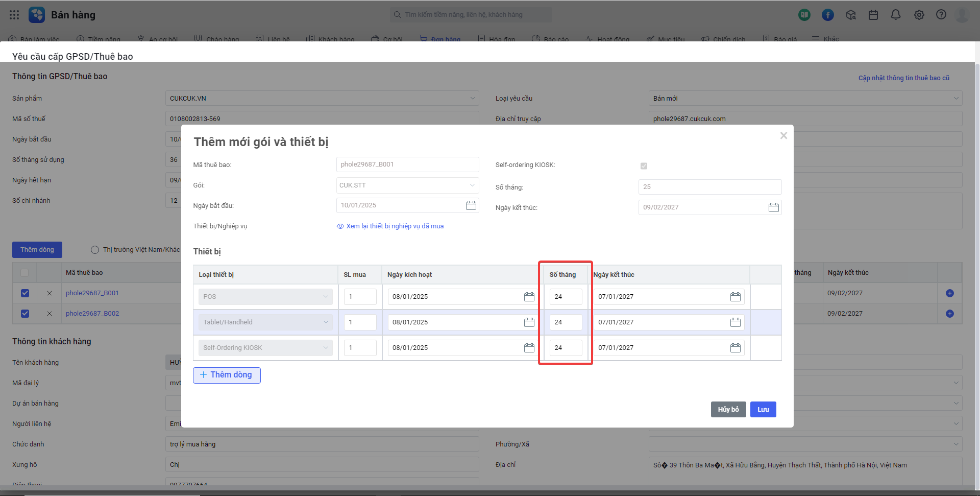Viewport: 980px width, 496px height.
Task: Click the plus icon for phole29687_B001 row
Action: [x=950, y=293]
